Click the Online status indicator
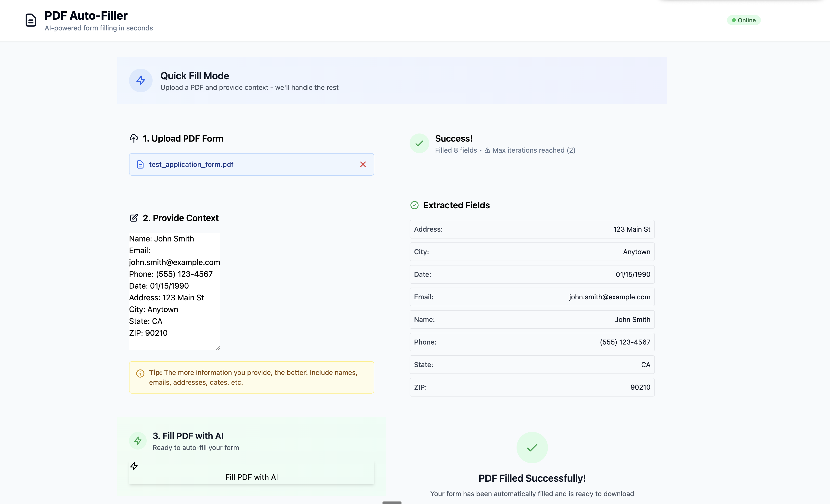This screenshot has width=830, height=504. coord(743,20)
